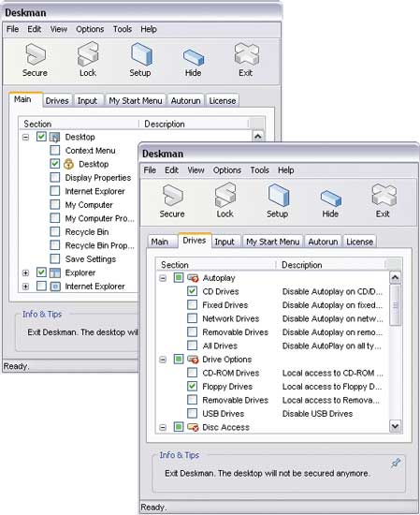Open Setup from the front window toolbar
420x515 pixels.
click(x=278, y=200)
